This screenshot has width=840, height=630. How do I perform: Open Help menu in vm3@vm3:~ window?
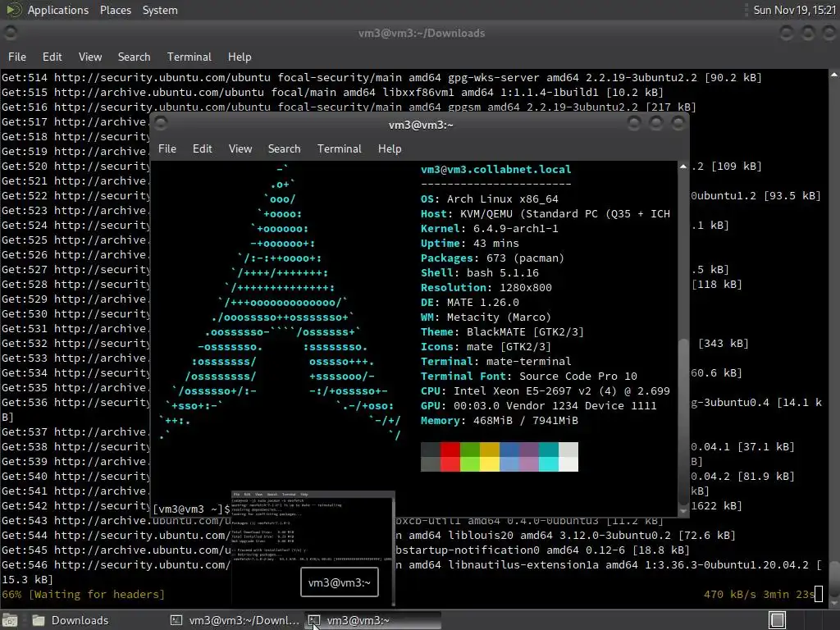point(390,149)
